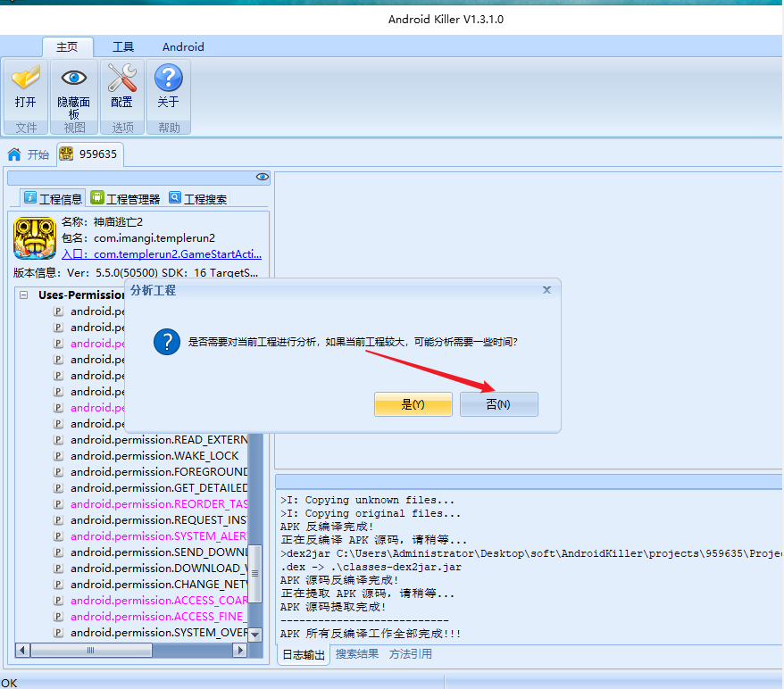This screenshot has height=689, width=784.
Task: Close the 分析工程 dialog with X
Action: 547,290
